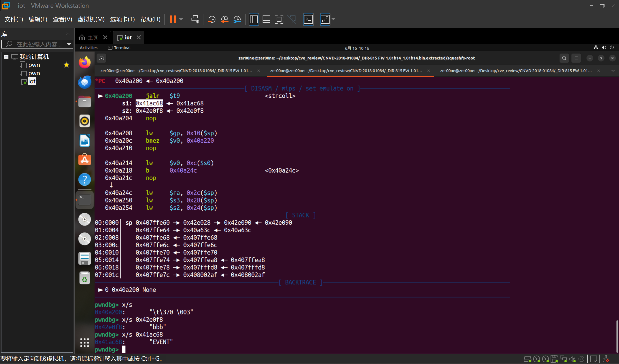Switch to the third terminal tab

click(516, 71)
